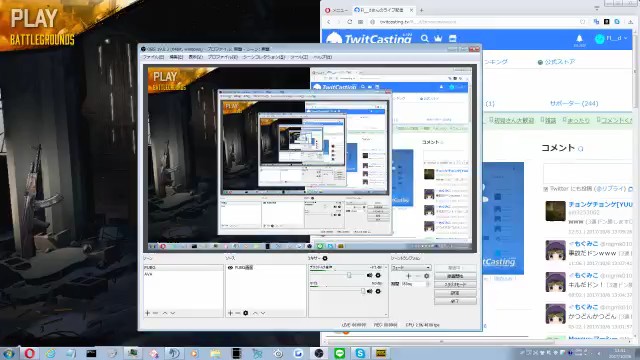Click first commenter's avatar thumbnail
The image size is (640, 360).
tap(556, 211)
